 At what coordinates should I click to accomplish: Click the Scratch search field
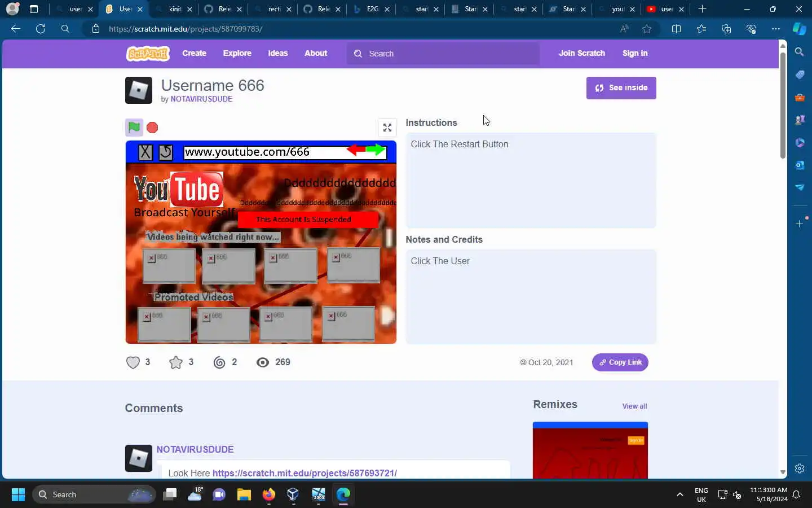coord(443,54)
